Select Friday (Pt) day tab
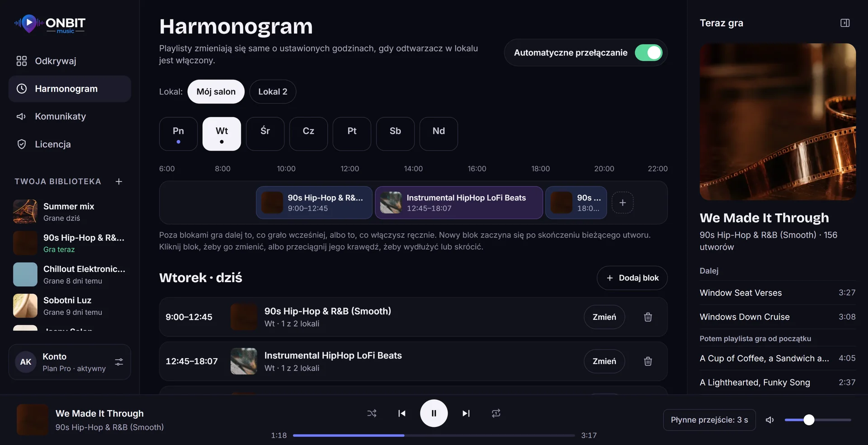Image resolution: width=868 pixels, height=445 pixels. point(352,134)
